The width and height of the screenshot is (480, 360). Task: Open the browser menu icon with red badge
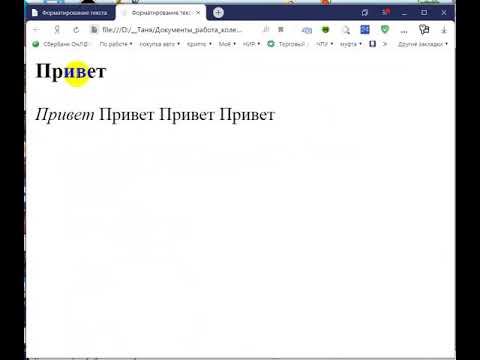385,12
